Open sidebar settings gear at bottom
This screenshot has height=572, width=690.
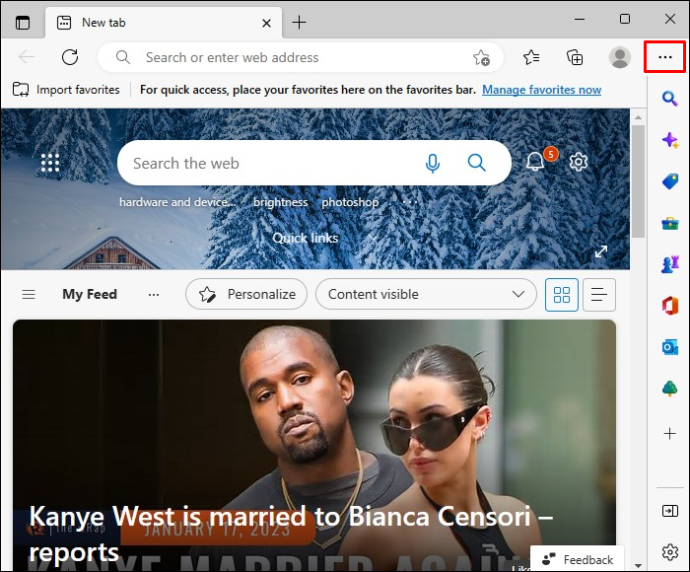(x=670, y=552)
